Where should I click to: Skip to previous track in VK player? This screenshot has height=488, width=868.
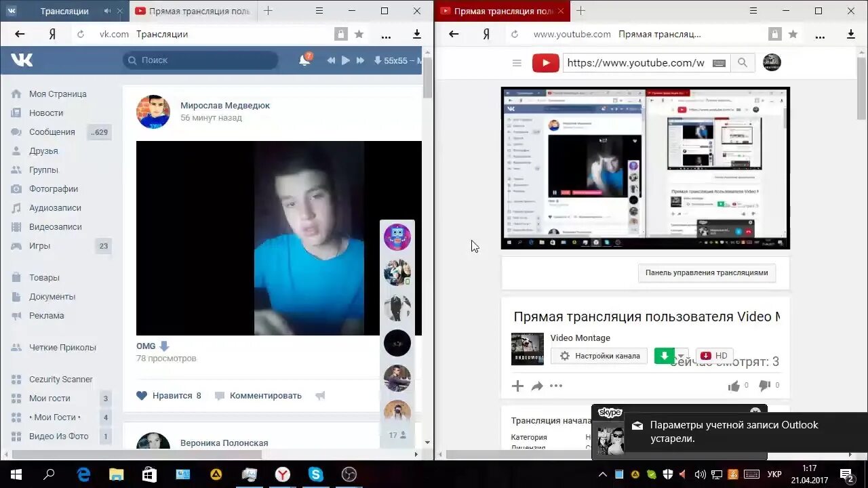(331, 60)
